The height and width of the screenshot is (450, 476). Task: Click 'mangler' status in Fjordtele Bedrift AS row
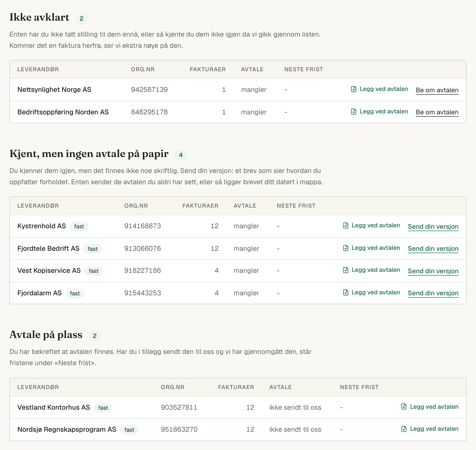(246, 248)
